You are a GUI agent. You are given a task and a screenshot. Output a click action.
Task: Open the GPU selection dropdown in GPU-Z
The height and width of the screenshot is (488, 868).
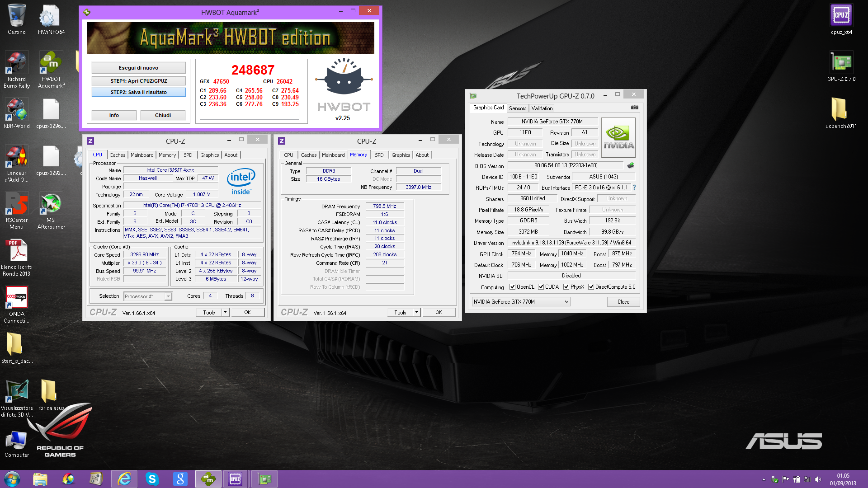tap(521, 302)
